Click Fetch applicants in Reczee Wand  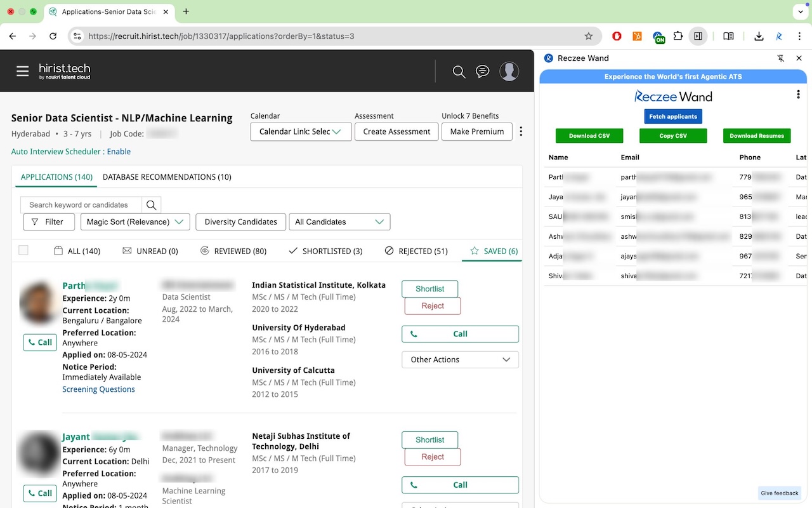pyautogui.click(x=673, y=116)
